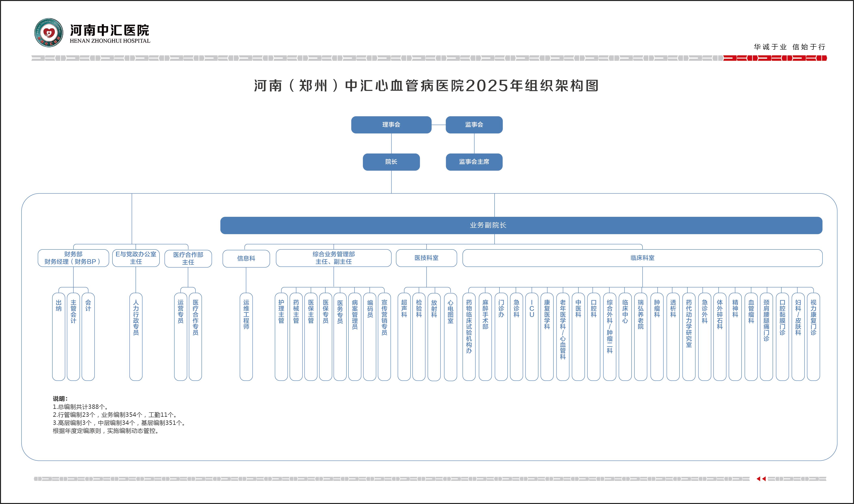Image resolution: width=854 pixels, height=504 pixels.
Task: Click the 出纳 vertical box
Action: (58, 336)
